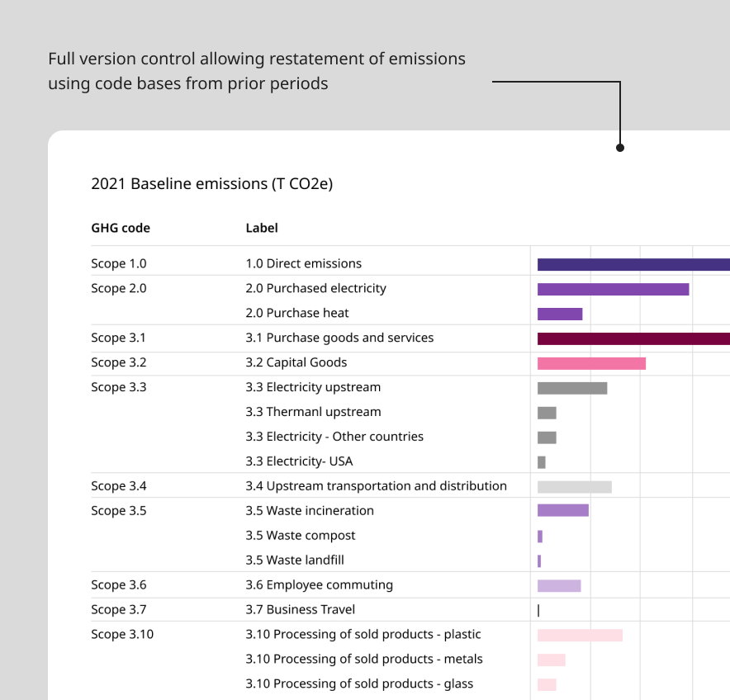The image size is (730, 700).
Task: Click the Label column header
Action: click(262, 228)
